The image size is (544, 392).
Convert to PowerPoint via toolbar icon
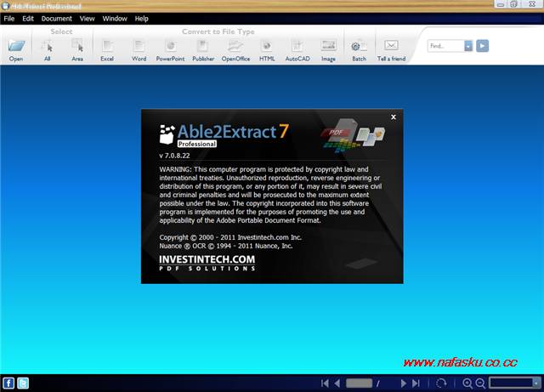tap(170, 46)
